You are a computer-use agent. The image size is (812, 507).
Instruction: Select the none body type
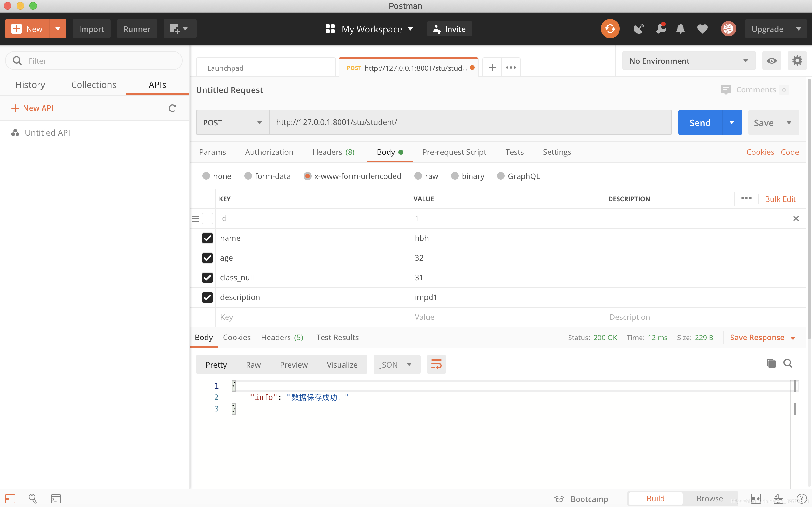tap(206, 176)
